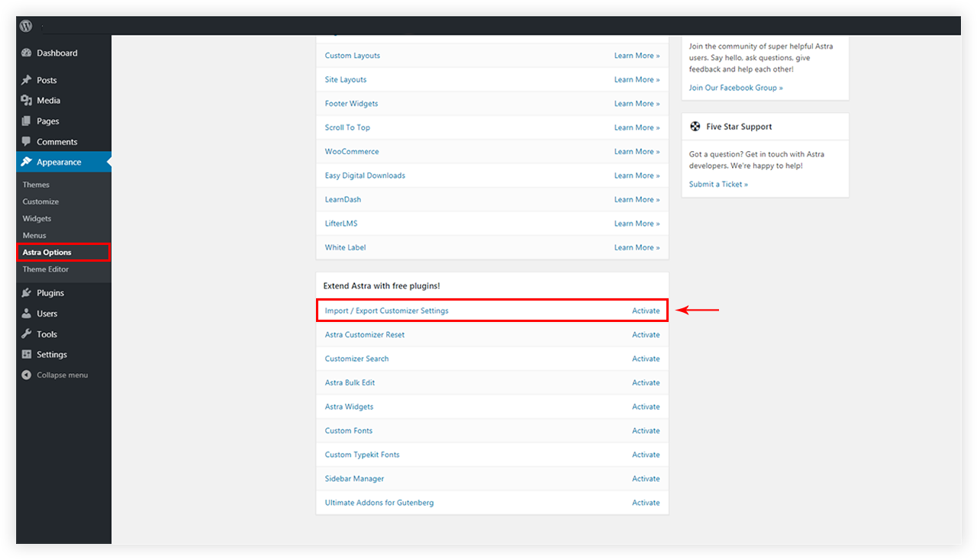The height and width of the screenshot is (560, 977).
Task: Select the Appearance menu item
Action: 63,163
